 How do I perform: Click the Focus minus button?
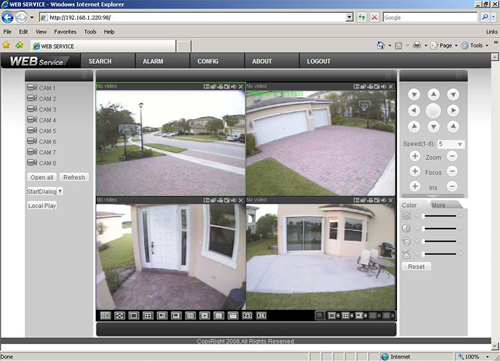point(452,171)
